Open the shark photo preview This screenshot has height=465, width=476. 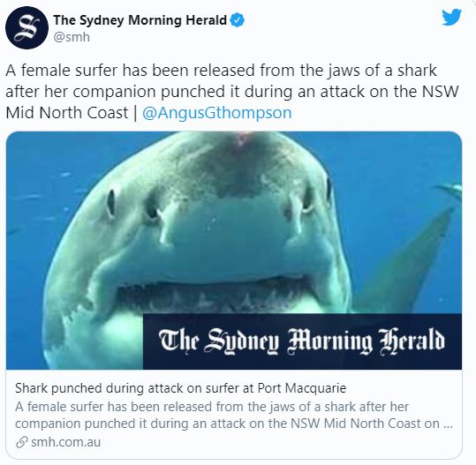(x=234, y=251)
